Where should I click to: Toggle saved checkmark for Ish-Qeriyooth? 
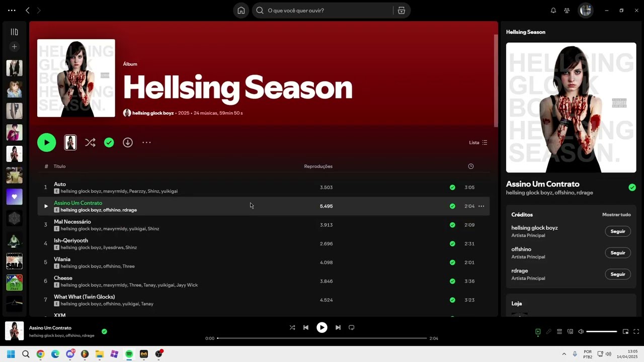452,243
